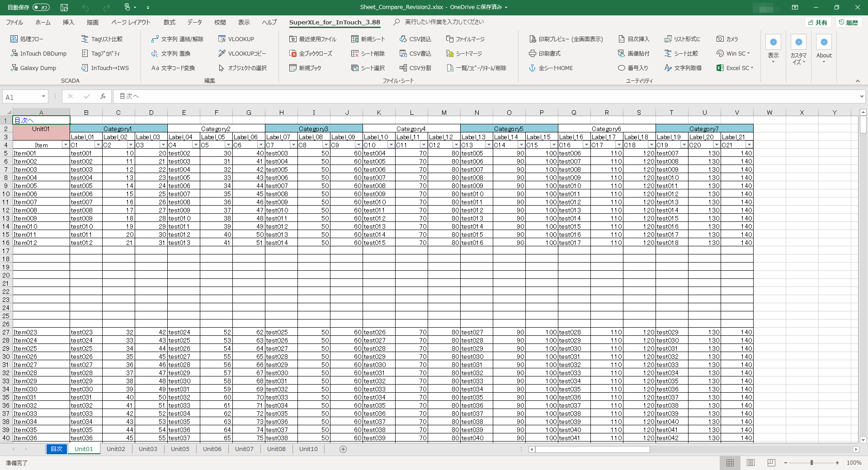Select the Unit01 pink header cell

point(41,132)
